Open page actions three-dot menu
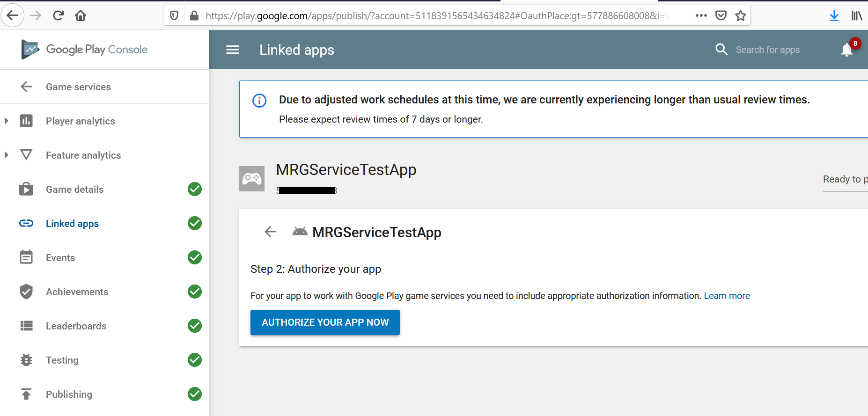The height and width of the screenshot is (416, 868). pos(701,15)
